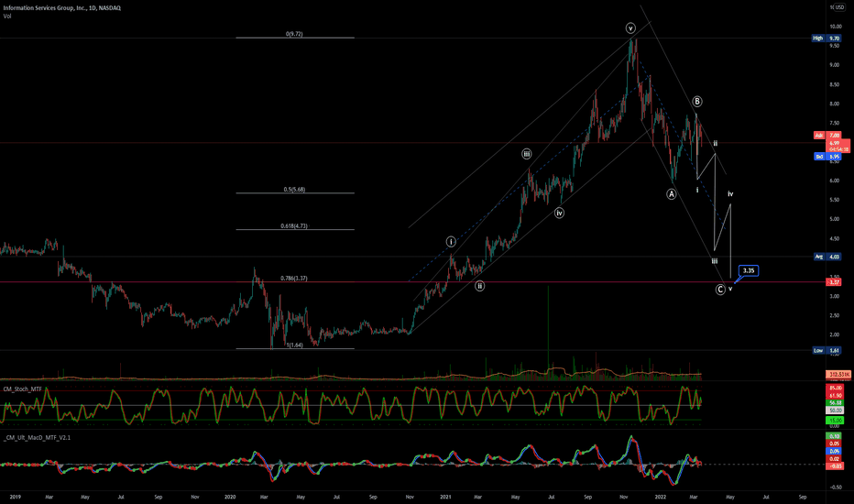Click the 2021 label on time axis

pyautogui.click(x=445, y=497)
